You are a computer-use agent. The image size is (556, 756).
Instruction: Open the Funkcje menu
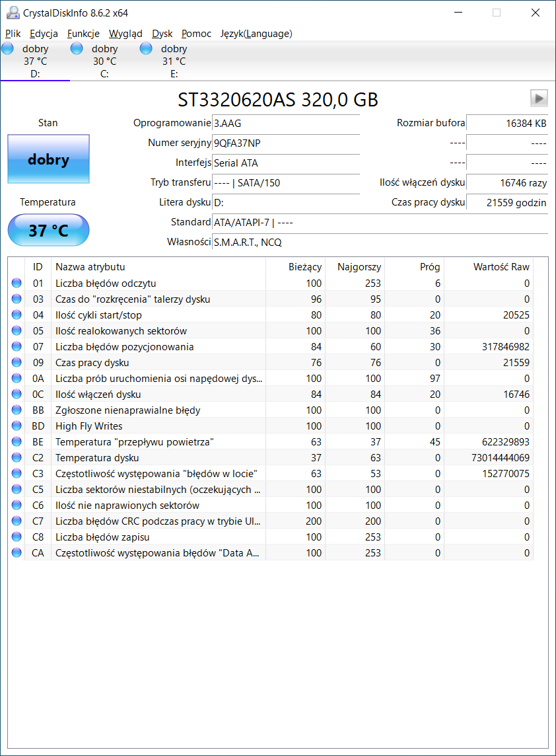(83, 34)
